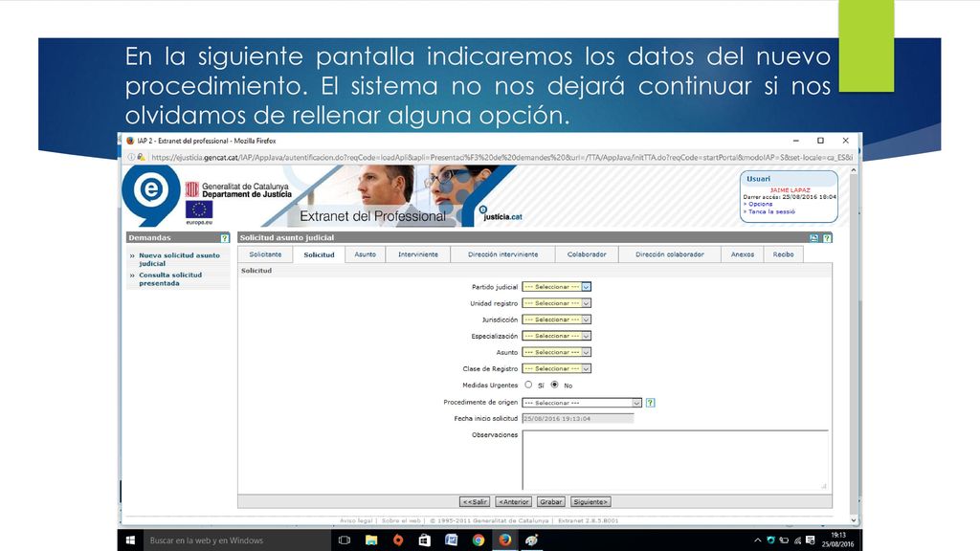
Task: Open Consulta solicitud presentada link
Action: [x=170, y=278]
